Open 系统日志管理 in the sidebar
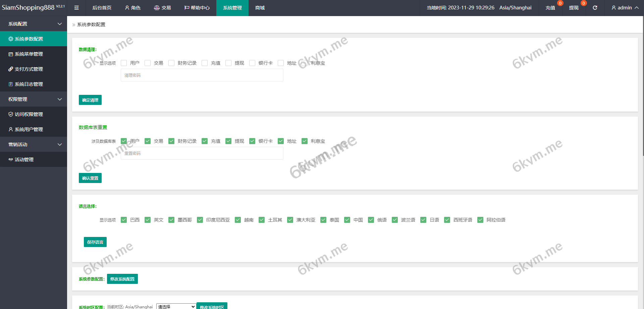Viewport: 644px width, 309px height. [x=29, y=84]
